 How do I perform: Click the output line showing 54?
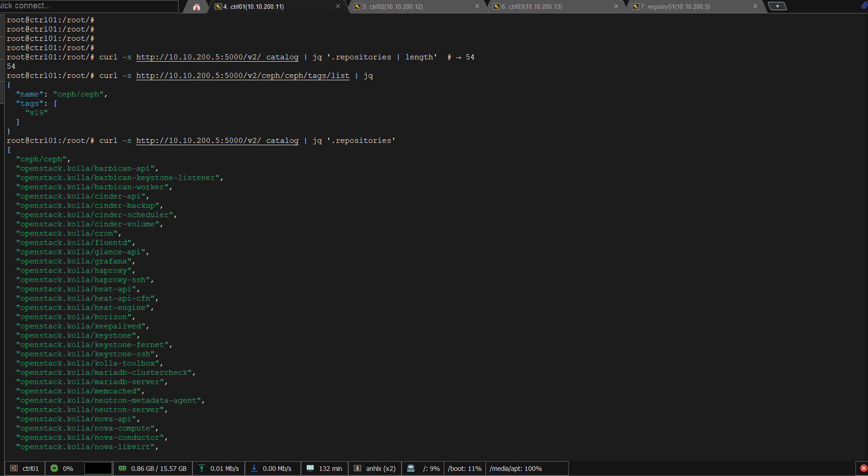pos(11,66)
